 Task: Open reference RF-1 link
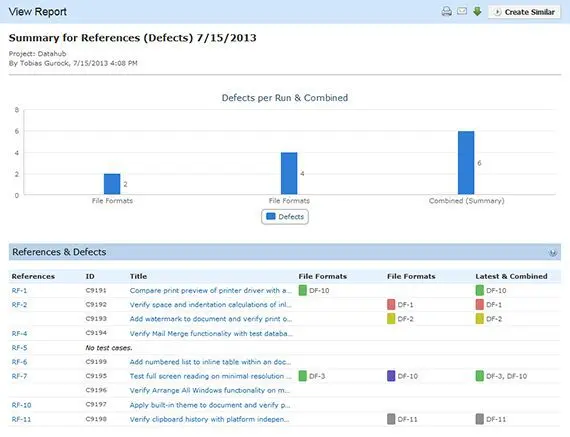tap(19, 290)
